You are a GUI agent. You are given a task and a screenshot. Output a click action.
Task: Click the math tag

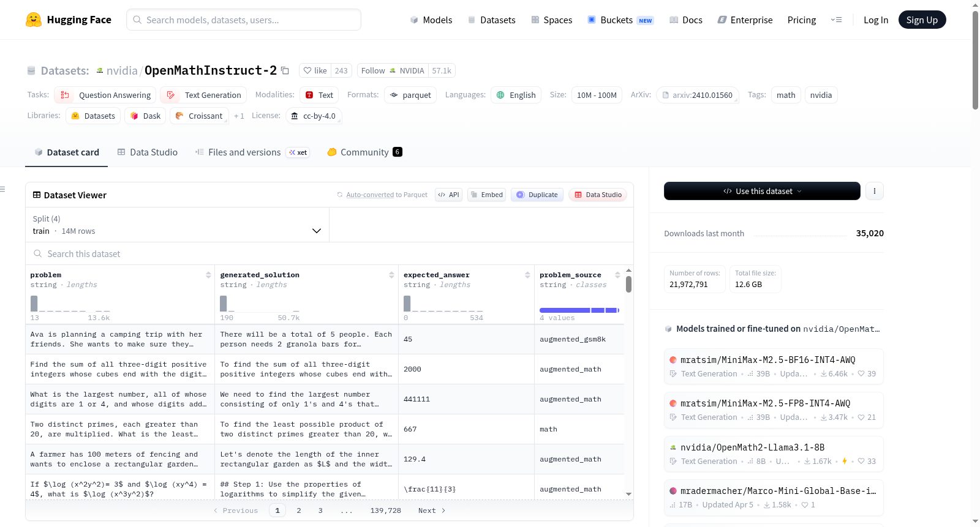pyautogui.click(x=786, y=95)
